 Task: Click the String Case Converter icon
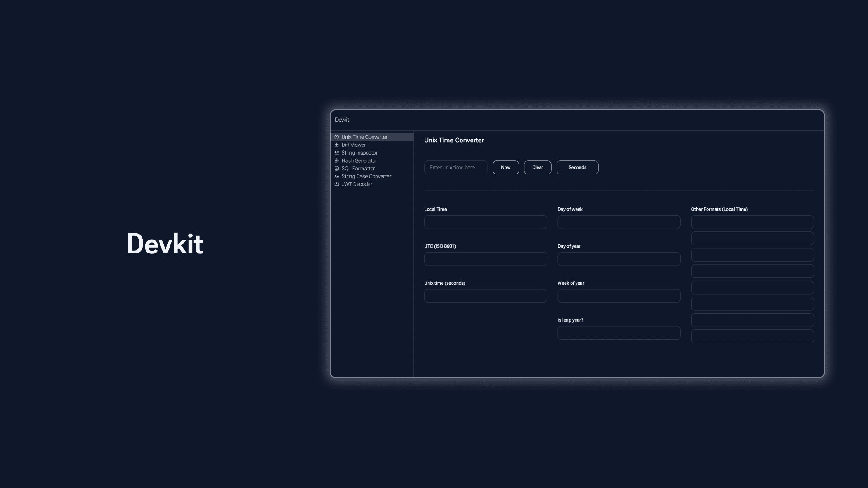tap(336, 176)
